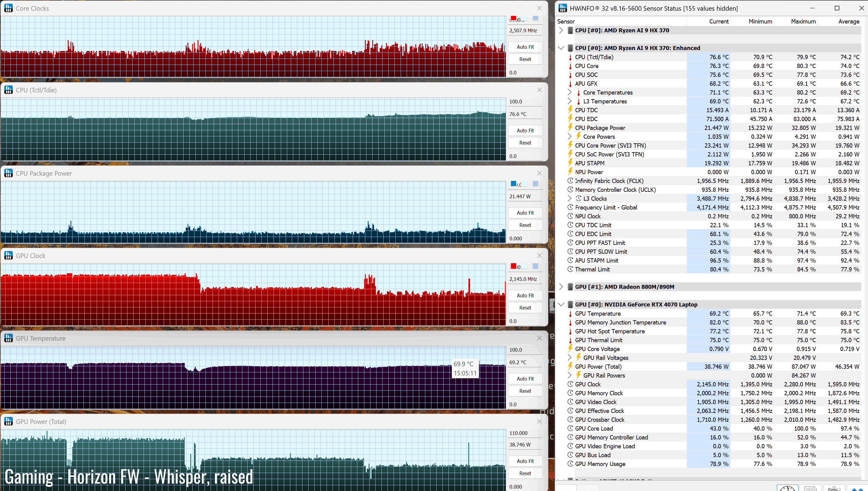Click the Current column header
The height and width of the screenshot is (491, 868).
(x=709, y=21)
